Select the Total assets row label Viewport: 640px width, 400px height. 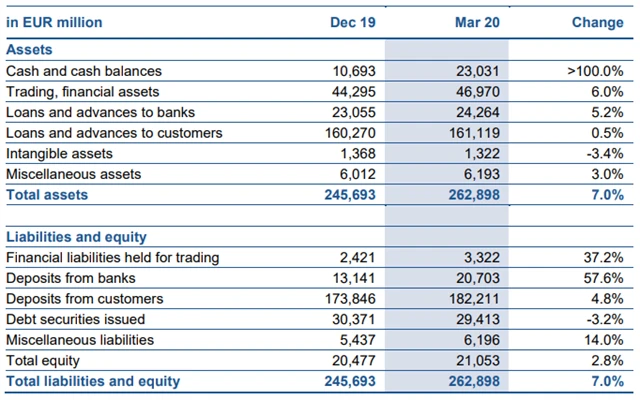tap(47, 195)
